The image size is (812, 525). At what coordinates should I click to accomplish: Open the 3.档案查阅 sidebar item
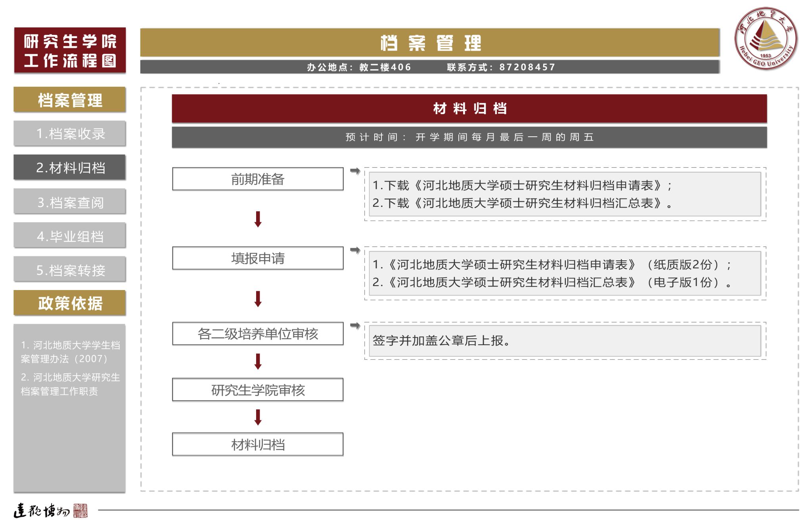pyautogui.click(x=70, y=201)
